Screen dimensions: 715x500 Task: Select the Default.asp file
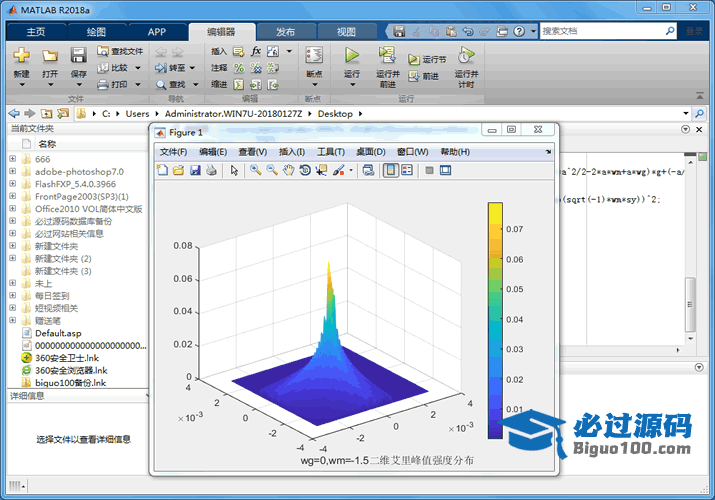click(x=58, y=333)
